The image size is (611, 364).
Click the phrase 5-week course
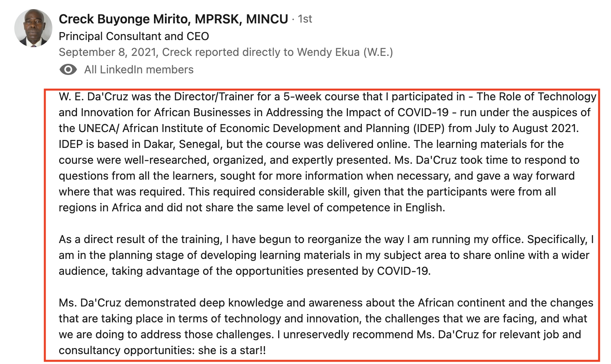(321, 97)
